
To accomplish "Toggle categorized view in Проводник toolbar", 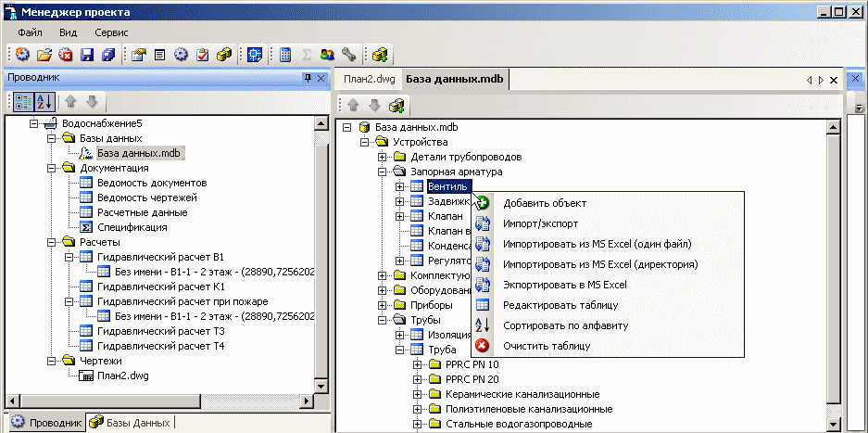I will coord(23,101).
